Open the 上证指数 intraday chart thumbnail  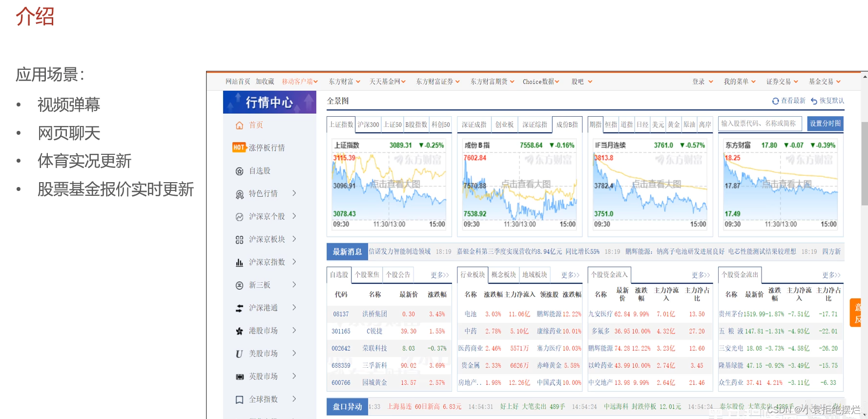[x=389, y=185]
